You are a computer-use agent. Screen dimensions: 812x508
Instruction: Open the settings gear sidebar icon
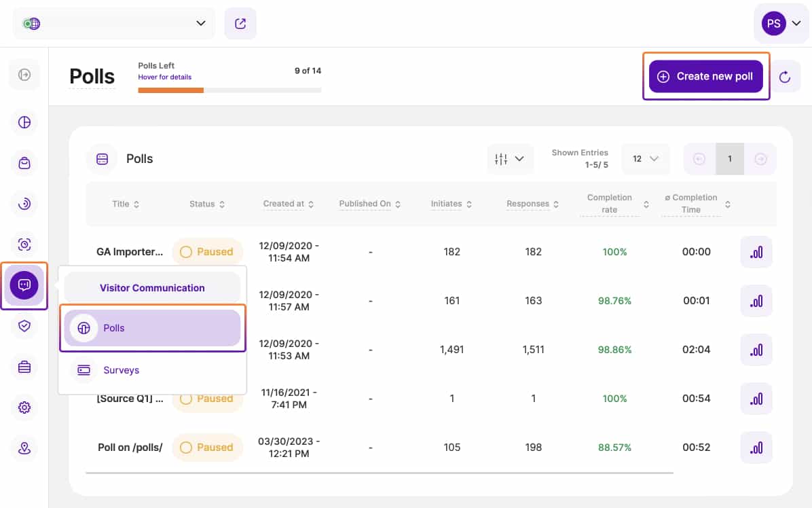[x=24, y=407]
